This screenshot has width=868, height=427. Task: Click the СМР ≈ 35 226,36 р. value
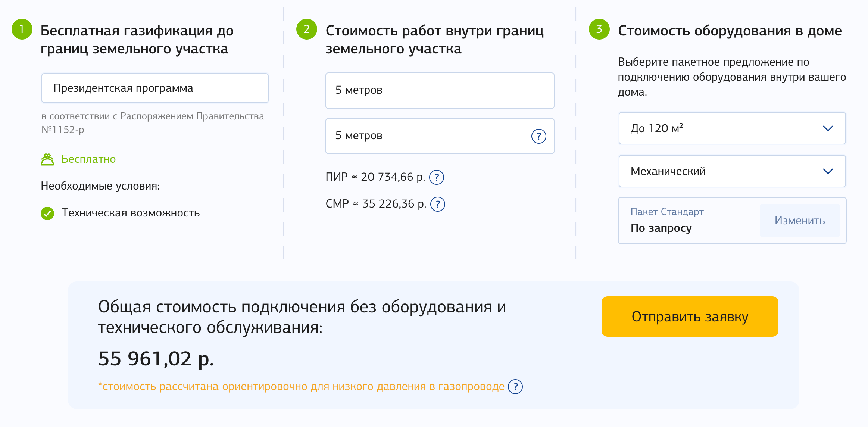tap(376, 204)
